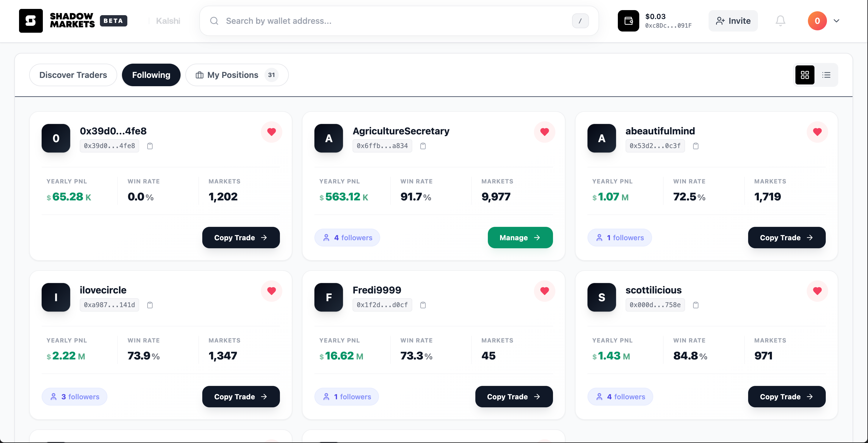Expand the account profile chevron
Viewport: 868px width, 443px height.
[x=836, y=21]
